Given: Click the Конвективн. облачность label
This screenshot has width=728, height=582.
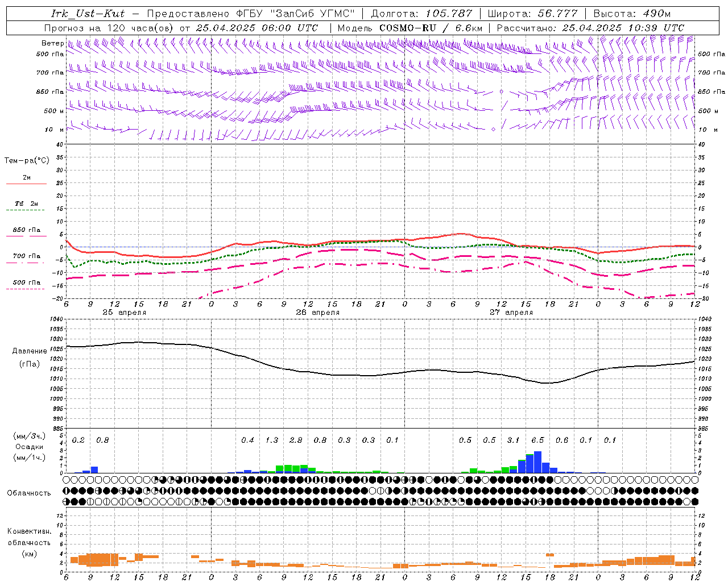Looking at the screenshot, I should (x=29, y=537).
